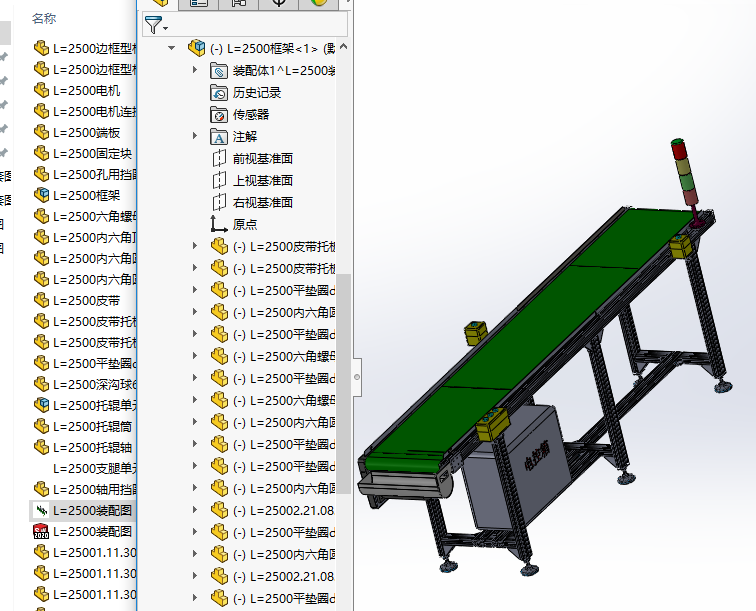The image size is (756, 611).
Task: Select the L=2500框架<1> assembly icon in tree
Action: (196, 48)
